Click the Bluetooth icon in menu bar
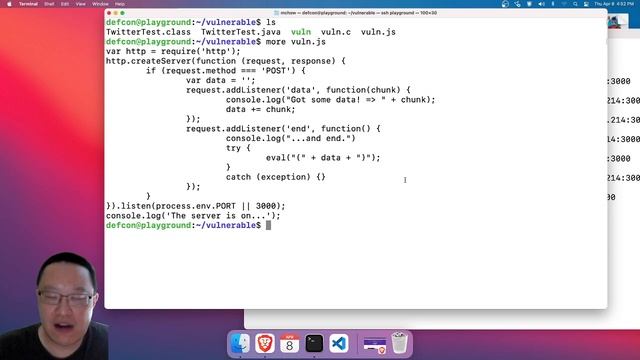The height and width of the screenshot is (360, 640). click(553, 4)
